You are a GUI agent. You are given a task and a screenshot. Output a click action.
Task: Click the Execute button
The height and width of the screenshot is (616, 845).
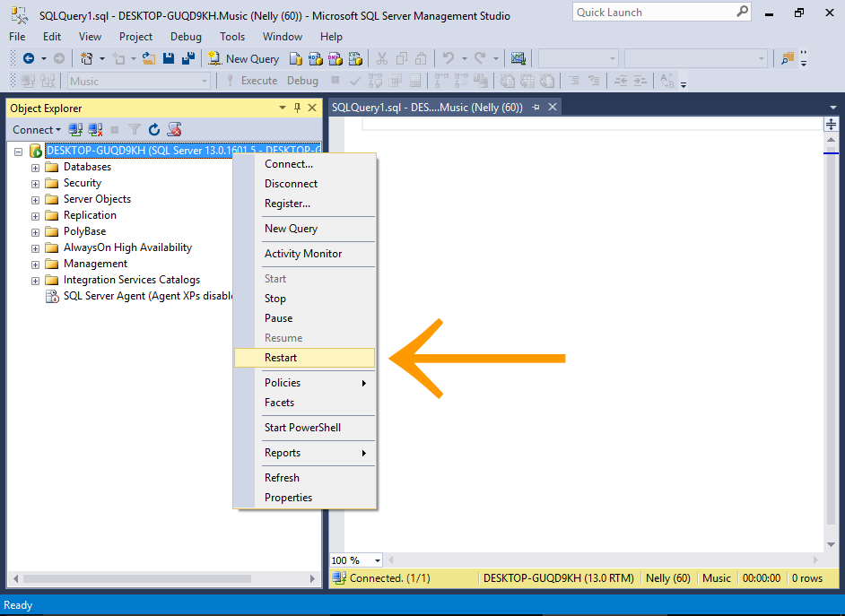[x=258, y=80]
